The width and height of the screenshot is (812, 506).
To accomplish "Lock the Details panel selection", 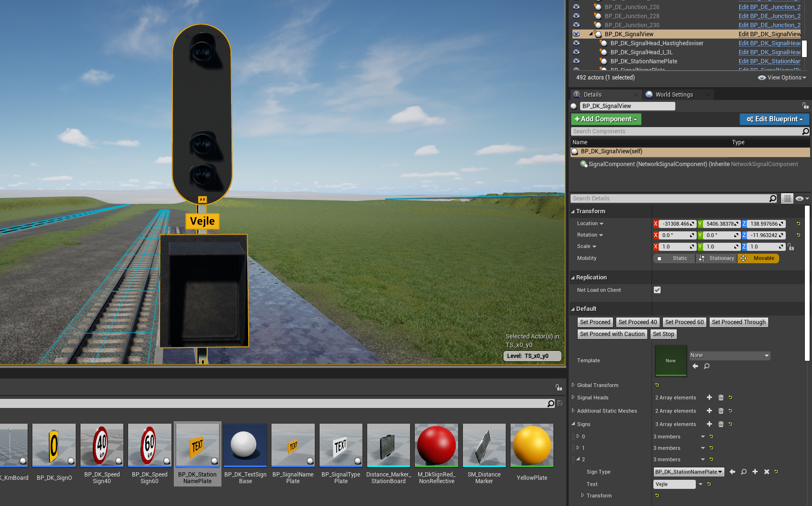I will pyautogui.click(x=805, y=106).
